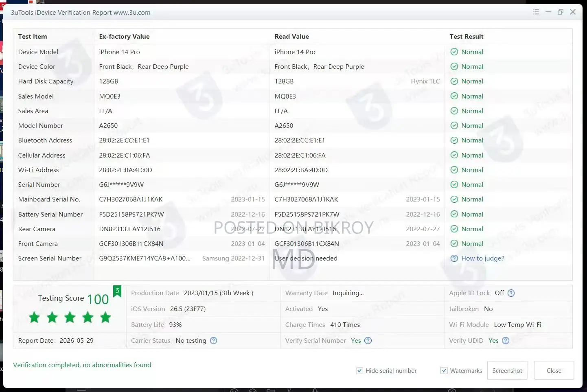The height and width of the screenshot is (392, 587).
Task: Select the Charge Times value '410 Times'
Action: click(345, 325)
